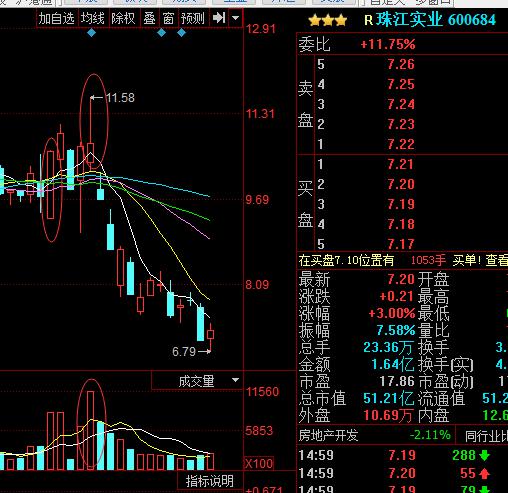Click the middle blue diamond event marker
This screenshot has height=493, width=508.
(x=161, y=33)
